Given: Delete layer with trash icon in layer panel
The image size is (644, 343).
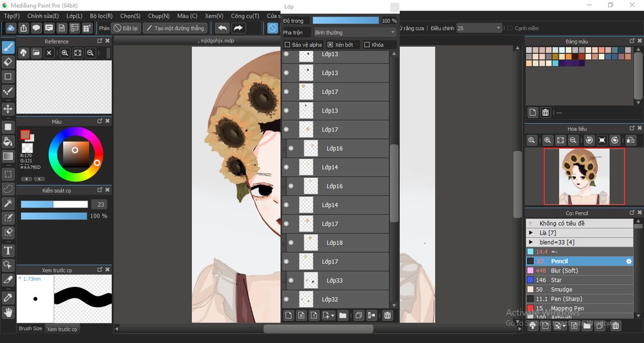Looking at the screenshot, I should point(387,315).
